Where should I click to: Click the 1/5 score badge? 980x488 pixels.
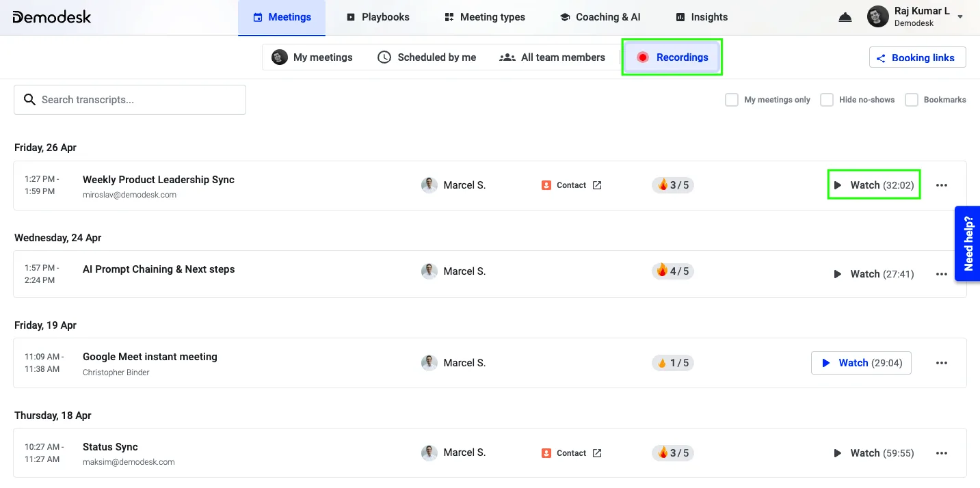[x=673, y=363]
